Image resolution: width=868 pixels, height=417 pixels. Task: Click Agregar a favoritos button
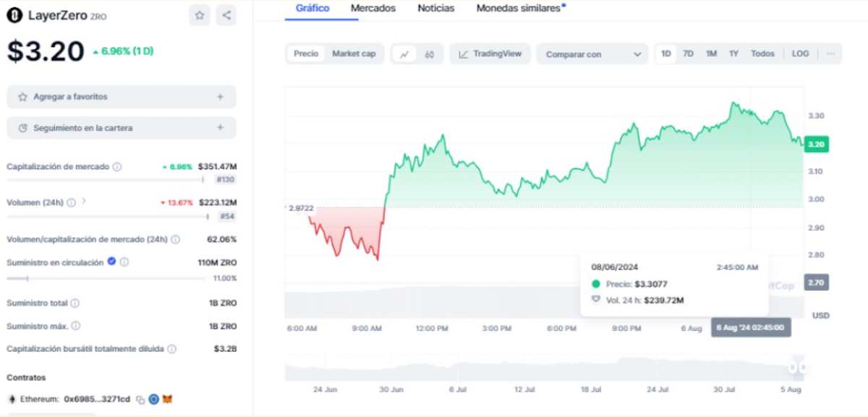pos(122,96)
